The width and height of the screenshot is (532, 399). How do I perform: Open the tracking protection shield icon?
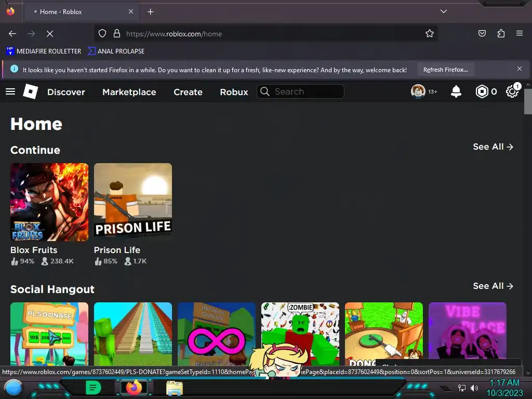point(102,34)
